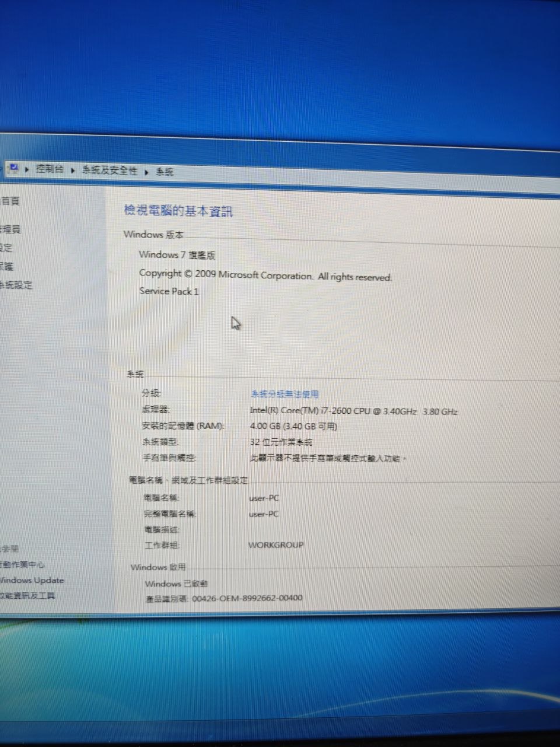Click the Control Panel icon in address bar

click(x=13, y=169)
